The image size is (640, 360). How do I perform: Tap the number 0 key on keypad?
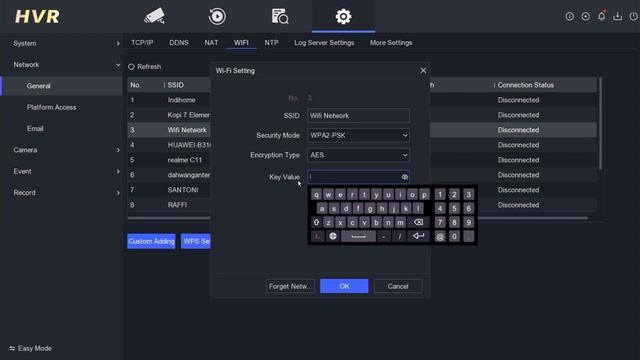click(454, 236)
